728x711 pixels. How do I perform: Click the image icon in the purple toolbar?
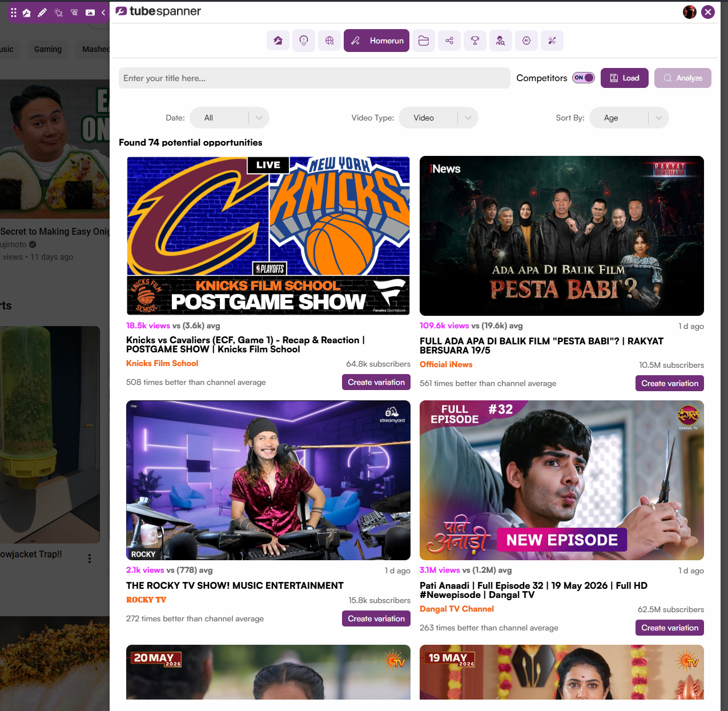(90, 13)
